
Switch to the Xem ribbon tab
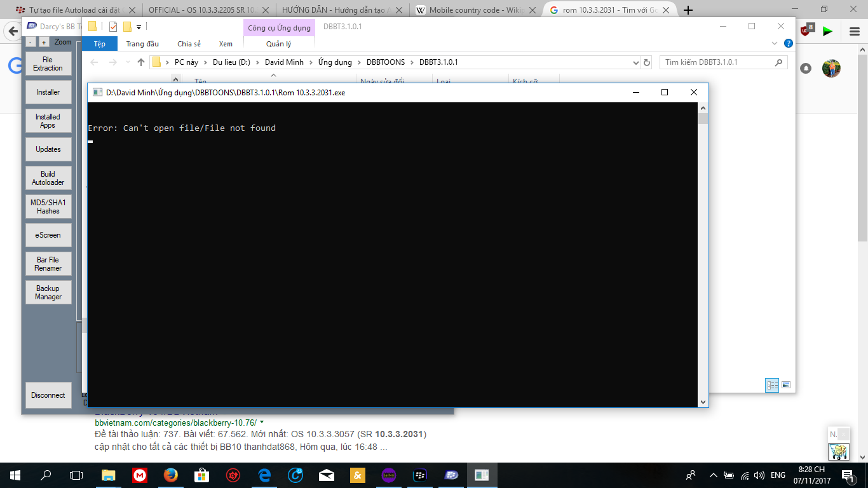click(x=226, y=44)
